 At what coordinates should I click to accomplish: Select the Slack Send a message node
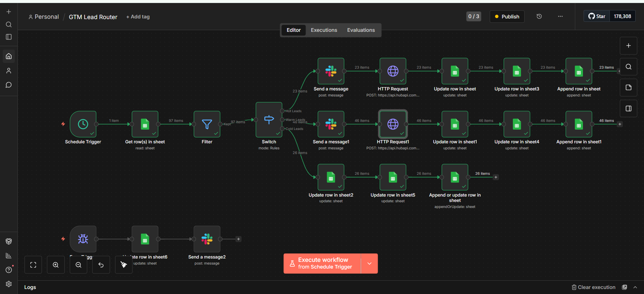(x=331, y=71)
